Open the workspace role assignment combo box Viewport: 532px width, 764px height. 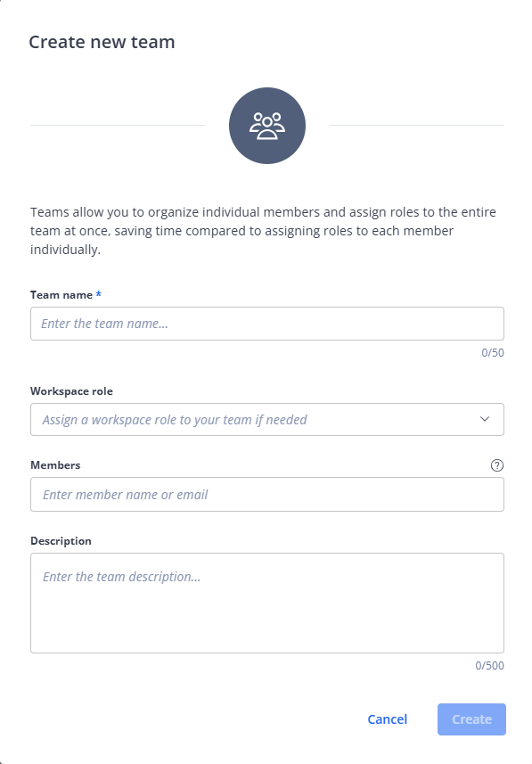point(267,420)
